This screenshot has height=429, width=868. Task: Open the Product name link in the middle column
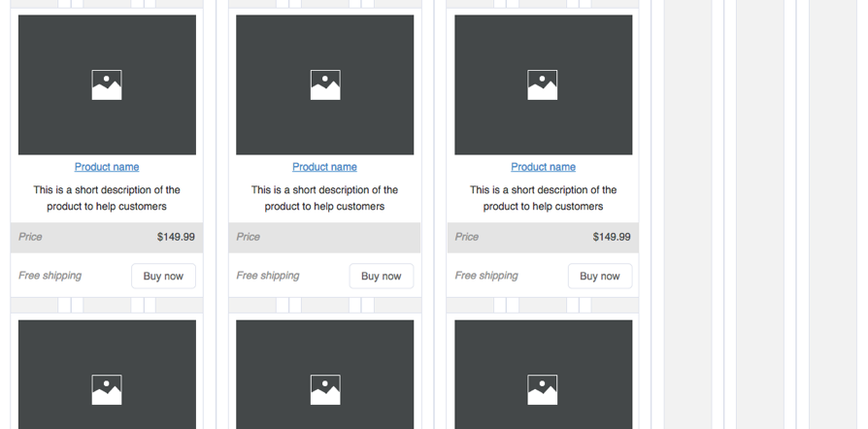[x=324, y=167]
